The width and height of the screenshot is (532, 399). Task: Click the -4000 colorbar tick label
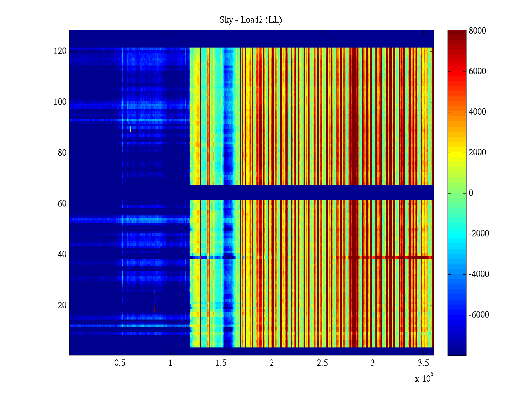[478, 274]
